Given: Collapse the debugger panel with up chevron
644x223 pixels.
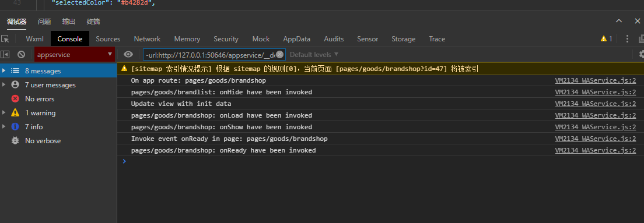Looking at the screenshot, I should [619, 22].
